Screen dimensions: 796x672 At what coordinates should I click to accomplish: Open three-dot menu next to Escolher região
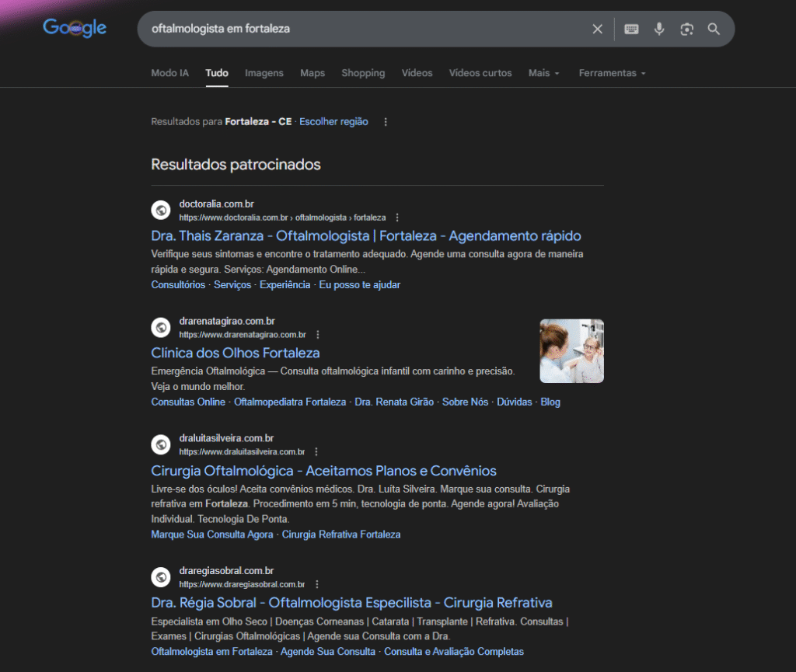(x=386, y=122)
